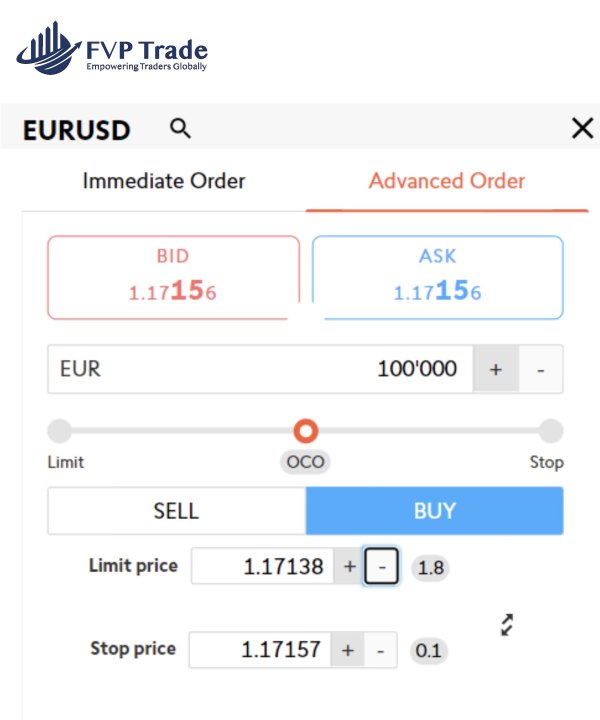Open the Advanced Order tab

tap(446, 181)
